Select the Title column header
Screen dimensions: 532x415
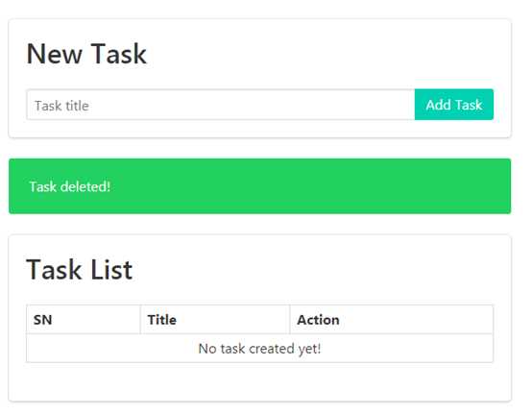[x=215, y=320]
